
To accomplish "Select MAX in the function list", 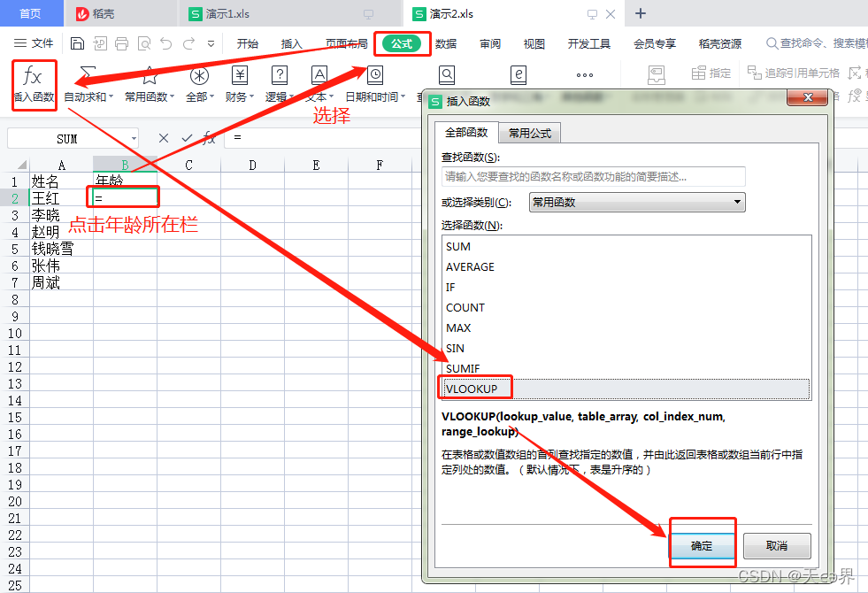I will 626,327.
